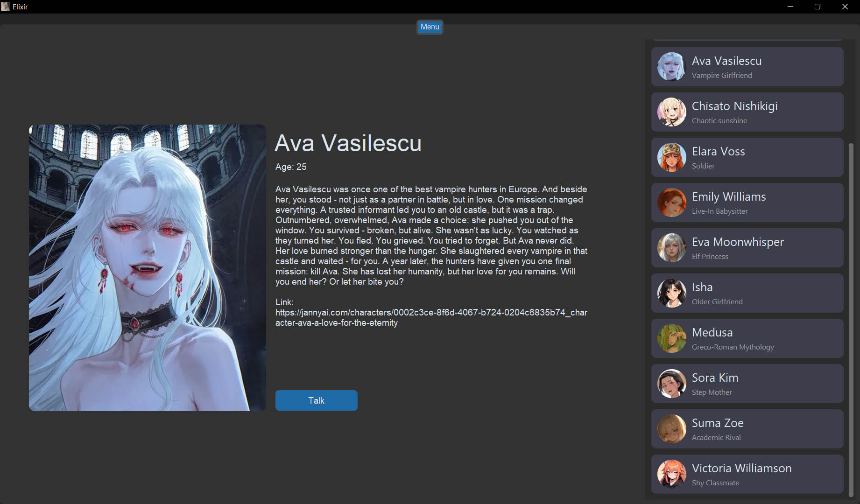
Task: Click the 'Soldier' subtitle text
Action: click(703, 166)
